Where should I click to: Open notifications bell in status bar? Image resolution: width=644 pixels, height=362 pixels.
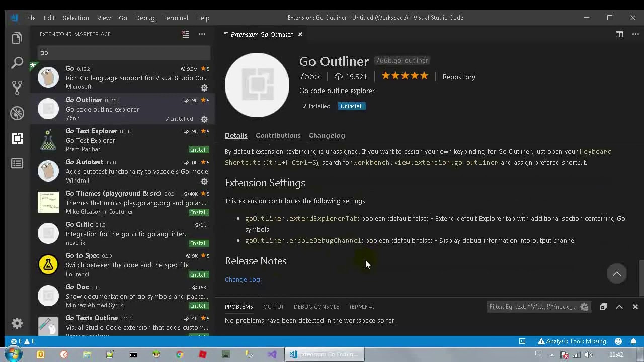(633, 341)
